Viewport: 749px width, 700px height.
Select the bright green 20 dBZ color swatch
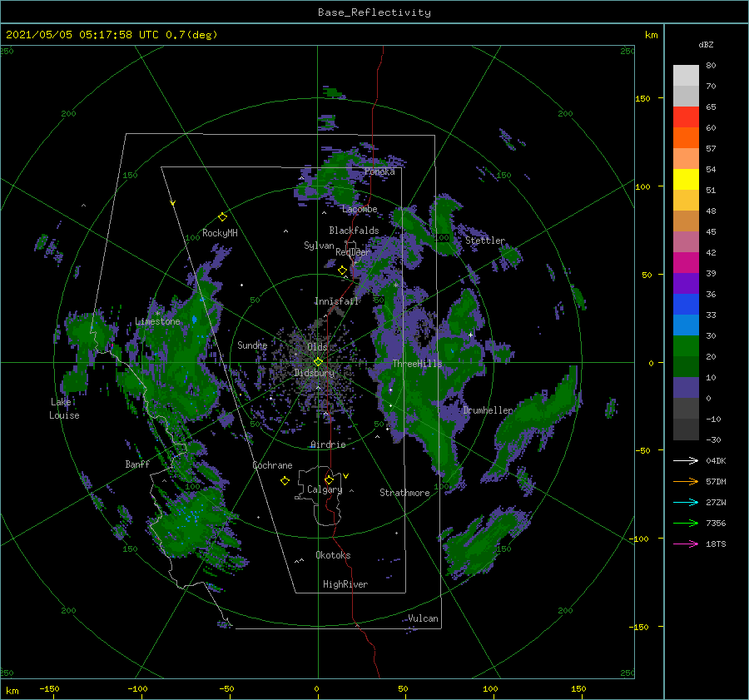coord(686,345)
